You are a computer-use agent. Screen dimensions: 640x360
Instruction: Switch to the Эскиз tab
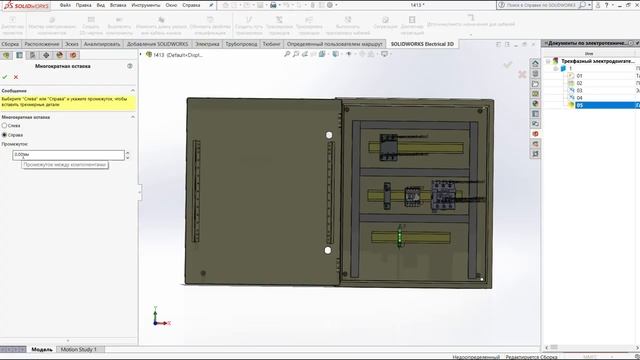coord(72,44)
